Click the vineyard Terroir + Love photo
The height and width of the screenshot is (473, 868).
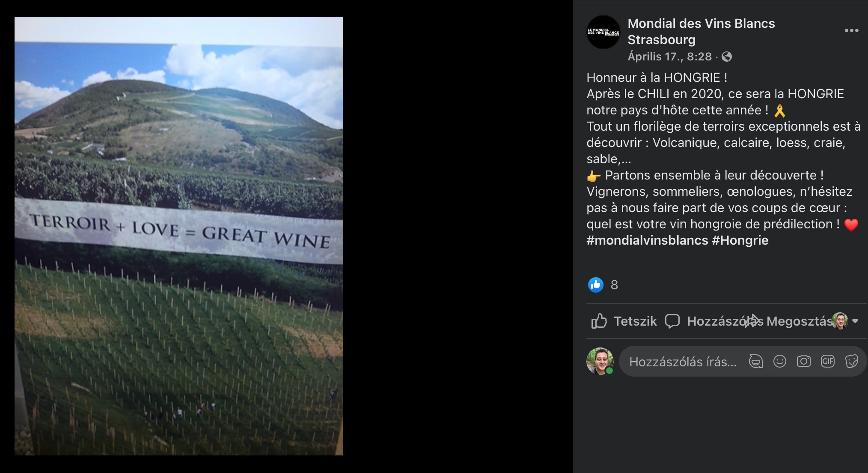pyautogui.click(x=179, y=236)
